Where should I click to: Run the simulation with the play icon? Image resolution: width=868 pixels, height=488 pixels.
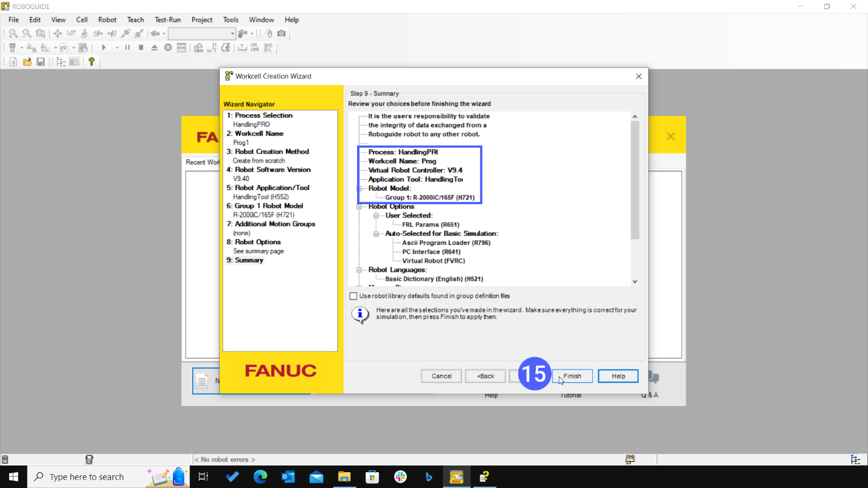(x=104, y=47)
